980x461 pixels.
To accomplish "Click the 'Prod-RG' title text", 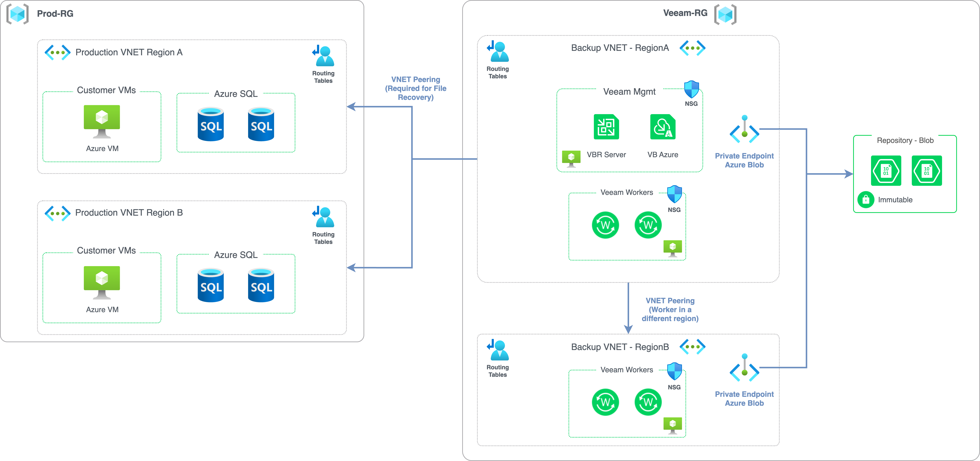I will point(55,14).
